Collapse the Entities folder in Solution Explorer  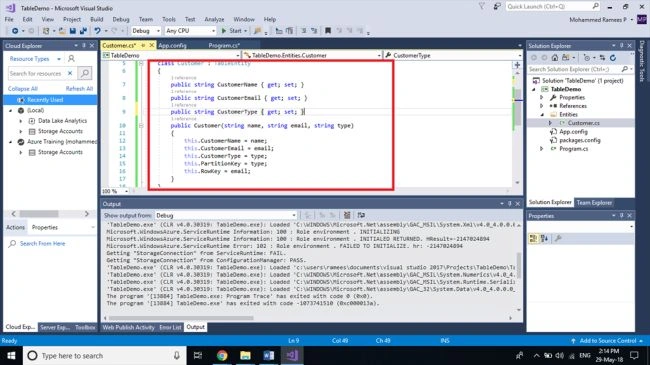[541, 114]
